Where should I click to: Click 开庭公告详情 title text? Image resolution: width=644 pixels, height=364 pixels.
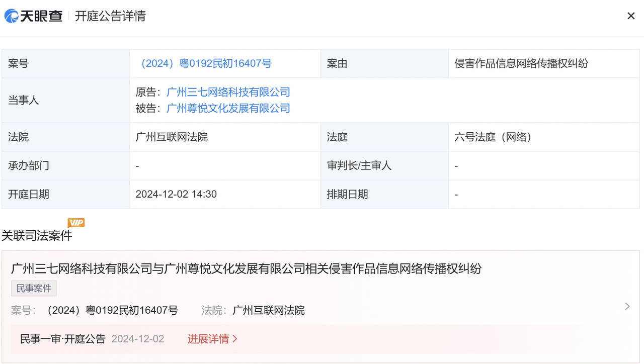(110, 16)
